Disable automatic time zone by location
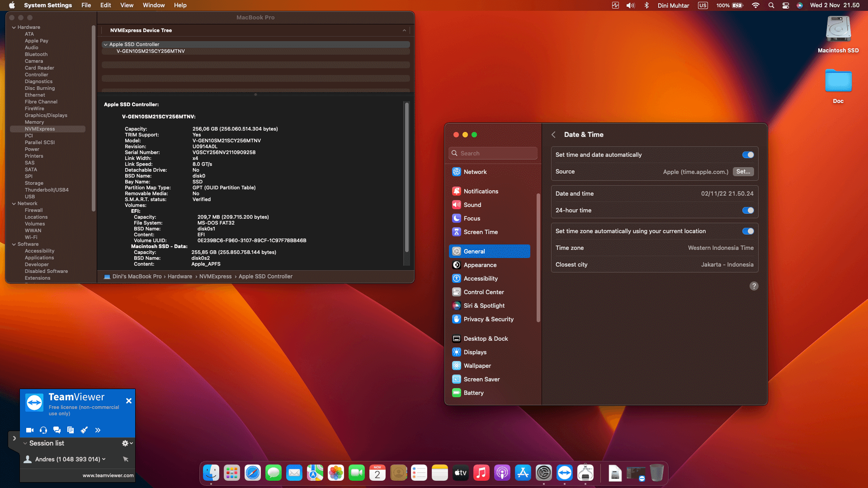This screenshot has height=488, width=868. click(x=748, y=231)
